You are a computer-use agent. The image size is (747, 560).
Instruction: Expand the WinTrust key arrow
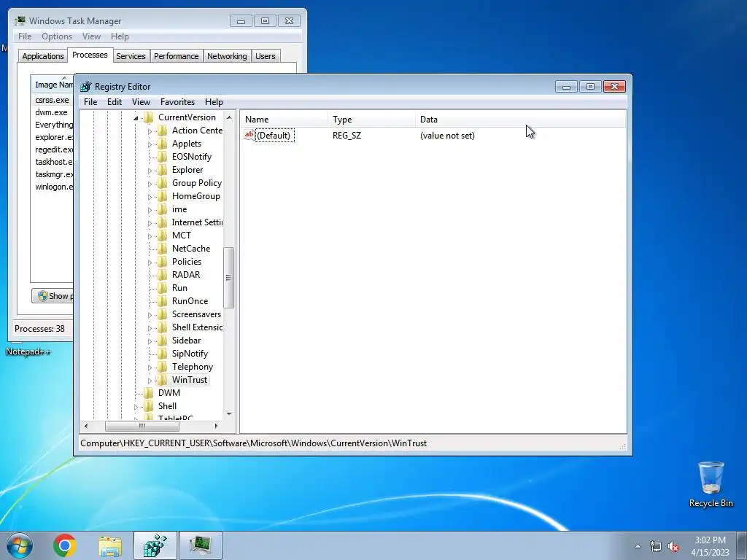click(150, 380)
